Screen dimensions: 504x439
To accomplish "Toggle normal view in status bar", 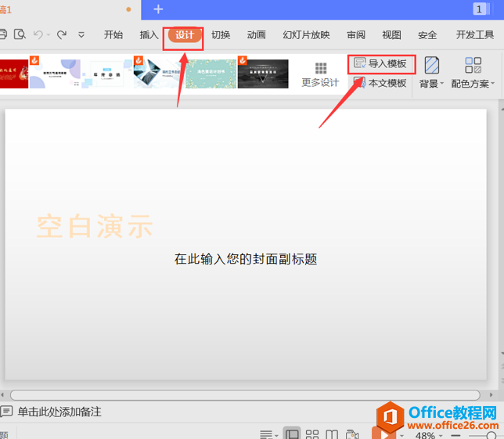I will pos(291,434).
